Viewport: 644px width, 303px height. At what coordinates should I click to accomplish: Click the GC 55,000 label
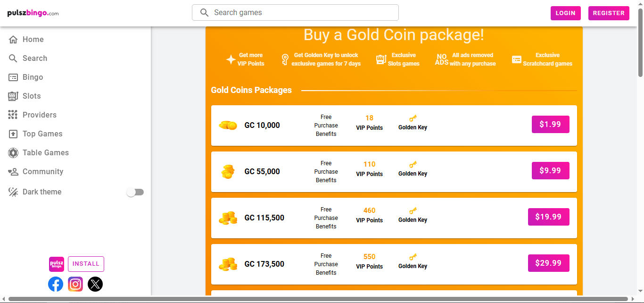(x=262, y=172)
